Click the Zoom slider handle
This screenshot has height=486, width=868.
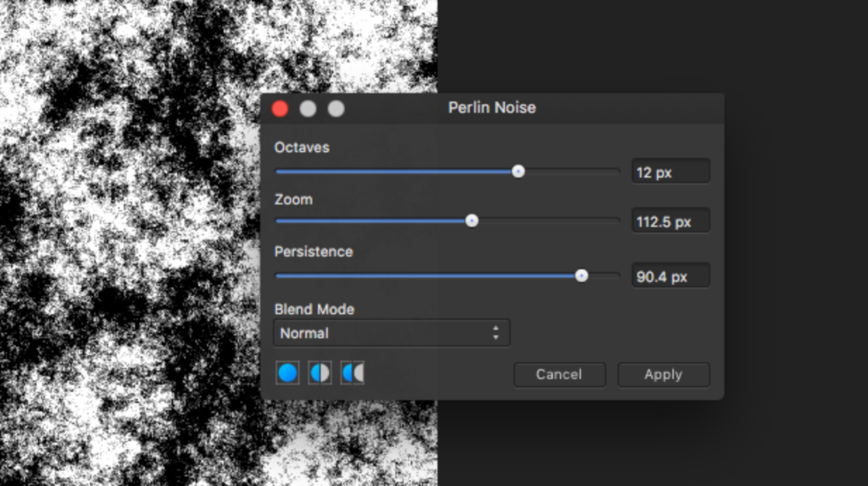point(471,221)
